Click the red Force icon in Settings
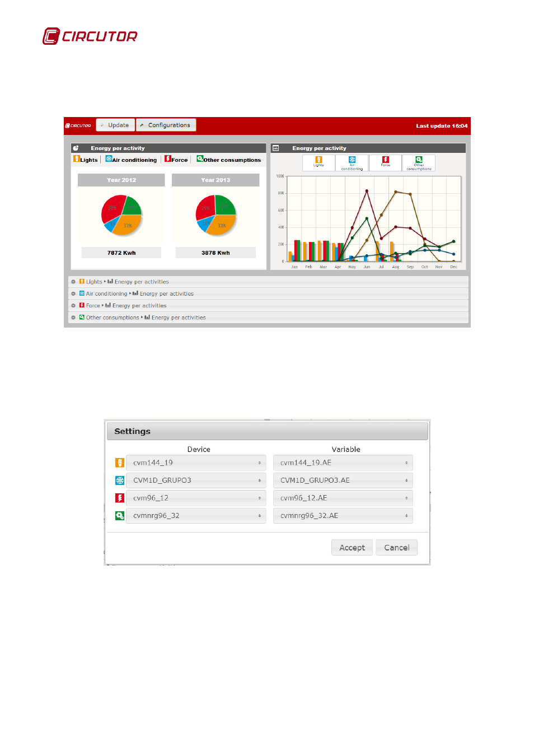 coord(119,498)
